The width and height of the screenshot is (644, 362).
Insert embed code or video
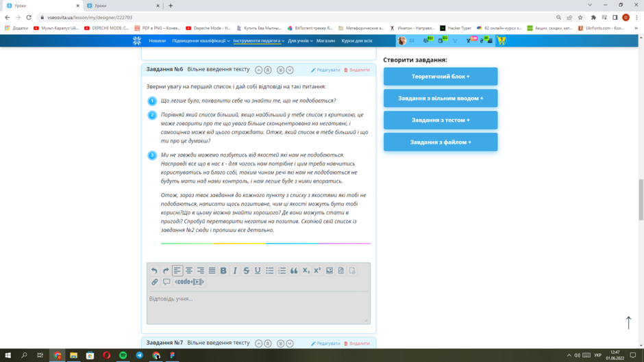coord(189,282)
